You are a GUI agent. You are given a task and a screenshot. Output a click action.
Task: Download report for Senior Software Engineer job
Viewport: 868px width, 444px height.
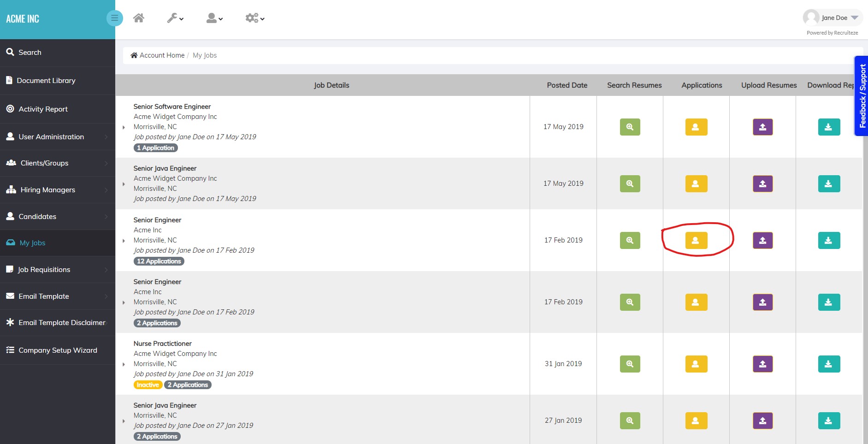[829, 127]
